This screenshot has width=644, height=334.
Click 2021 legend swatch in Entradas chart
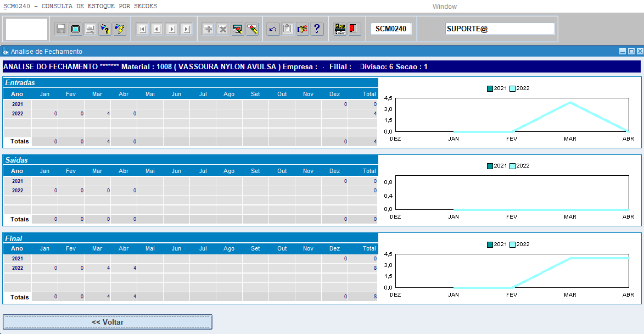click(490, 88)
